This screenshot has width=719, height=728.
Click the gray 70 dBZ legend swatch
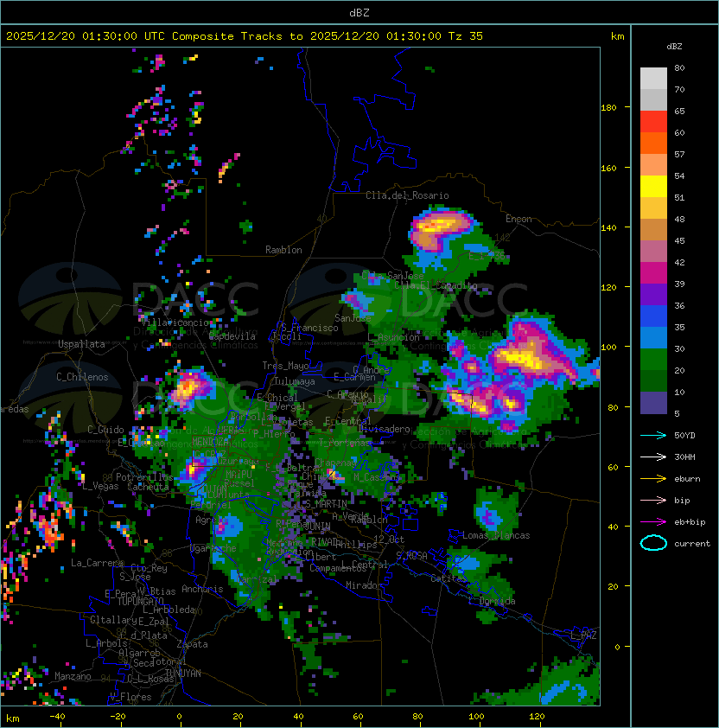653,79
